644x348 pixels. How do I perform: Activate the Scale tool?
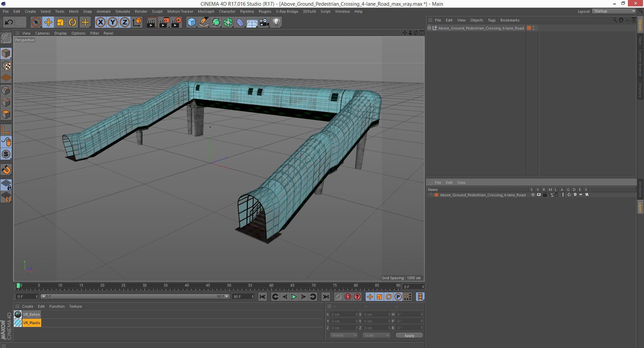coord(60,22)
